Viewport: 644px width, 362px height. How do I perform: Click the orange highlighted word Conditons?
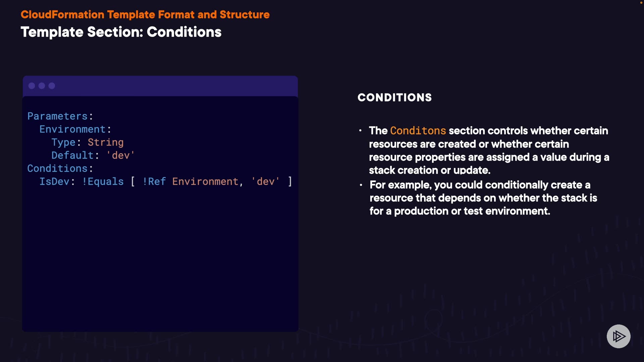(418, 131)
